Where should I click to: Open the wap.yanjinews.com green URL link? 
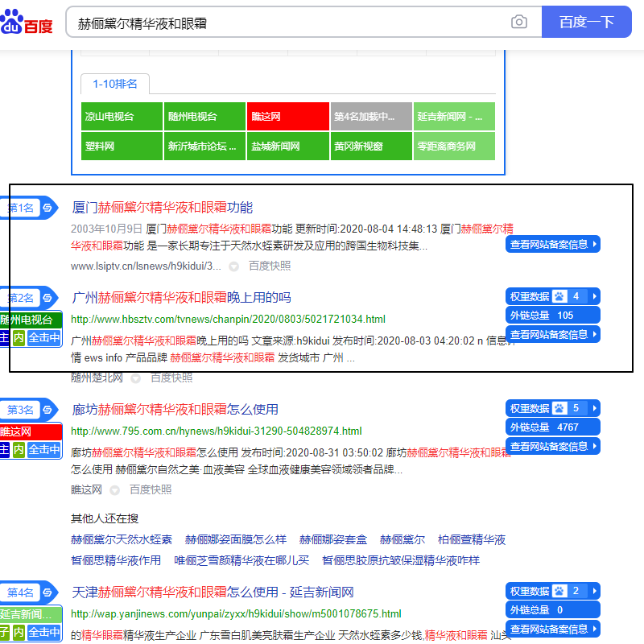(236, 613)
